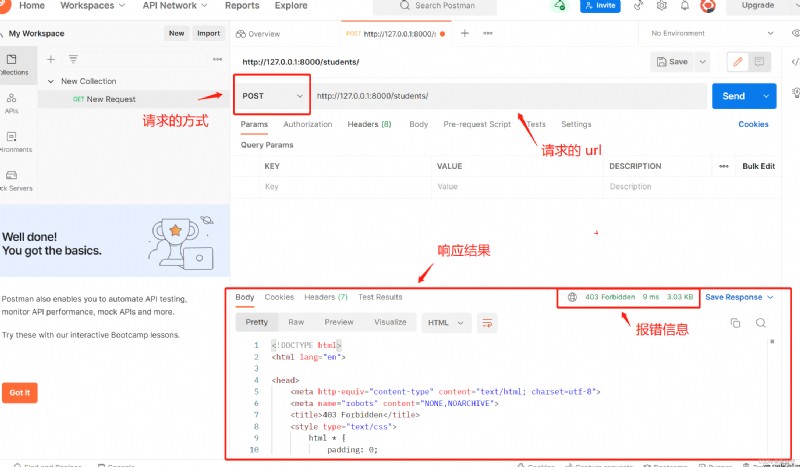
Task: Switch to response Headers (7) tab
Action: [x=326, y=297]
